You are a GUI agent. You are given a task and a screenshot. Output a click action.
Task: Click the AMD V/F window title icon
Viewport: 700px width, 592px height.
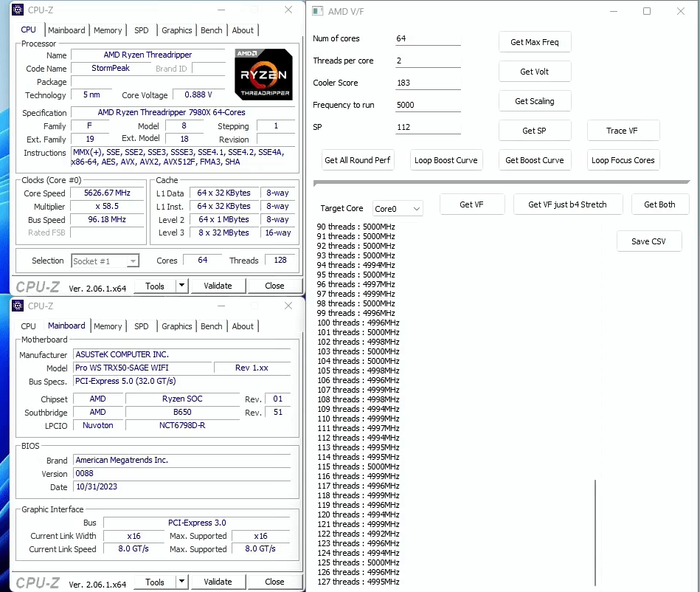click(317, 11)
